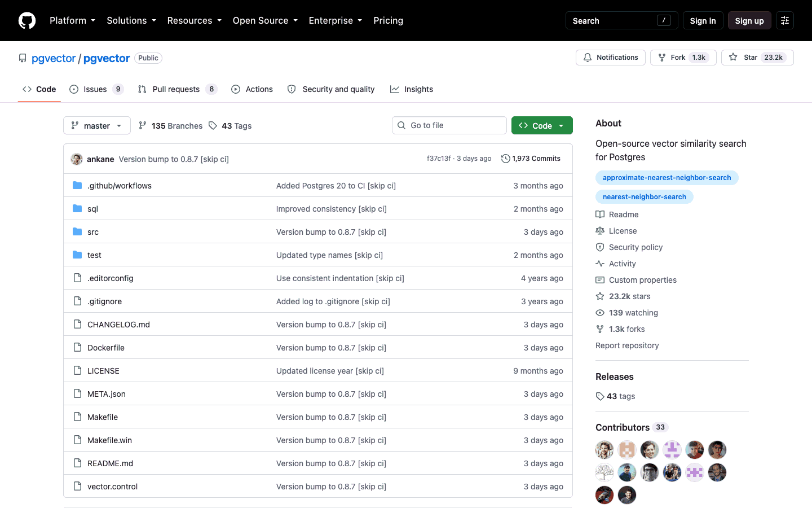View 135 Branches
This screenshot has height=508, width=812.
171,126
